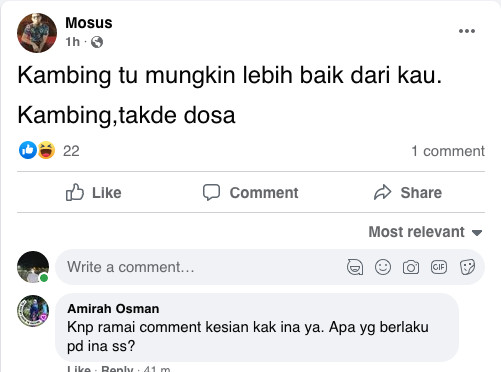This screenshot has height=372, width=501.
Task: Click the laughing face reaction icon
Action: pyautogui.click(x=46, y=150)
